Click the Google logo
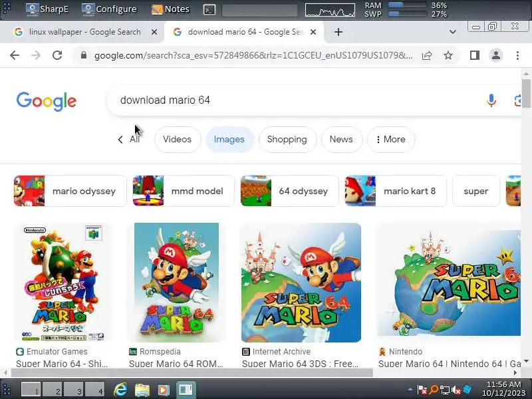This screenshot has height=399, width=532. coord(47,101)
